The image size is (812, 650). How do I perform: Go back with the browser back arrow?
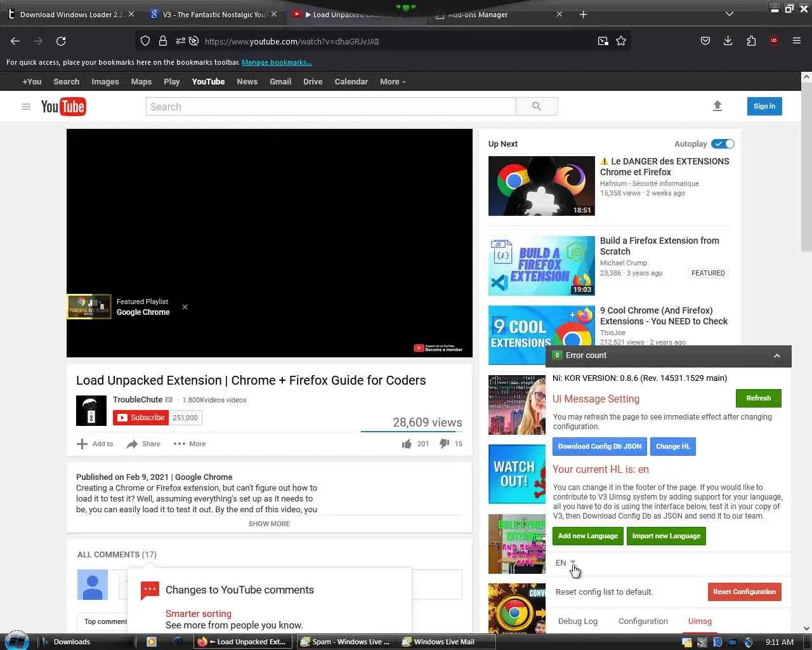pos(15,41)
